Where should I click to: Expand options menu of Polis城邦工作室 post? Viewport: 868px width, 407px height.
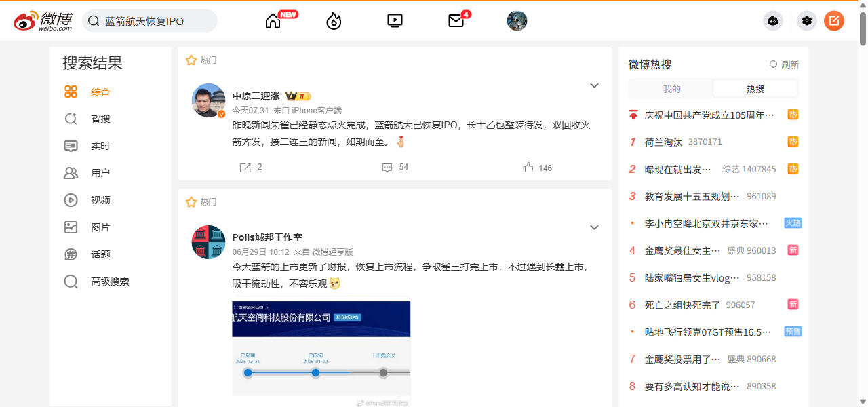tap(594, 227)
